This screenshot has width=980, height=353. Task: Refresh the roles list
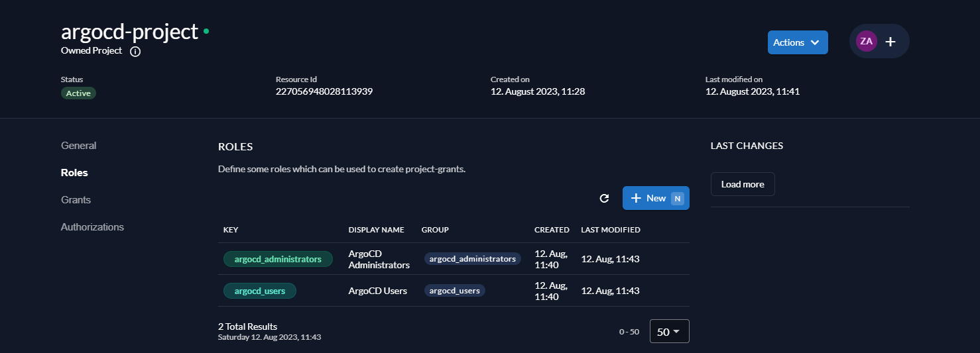[x=604, y=198]
